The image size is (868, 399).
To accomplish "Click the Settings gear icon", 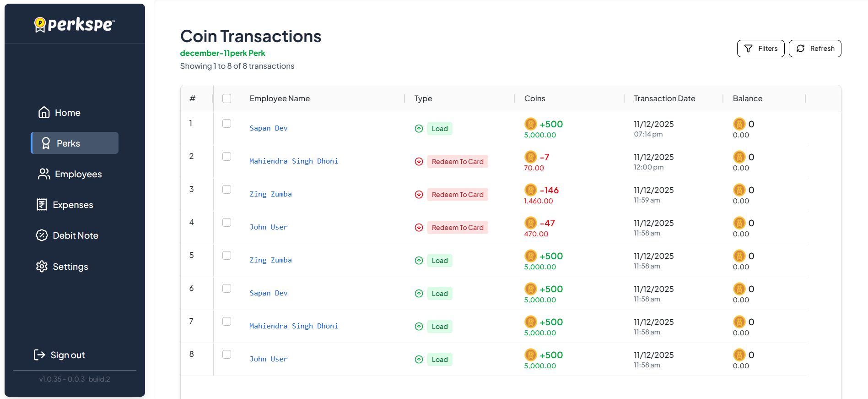I will (42, 267).
